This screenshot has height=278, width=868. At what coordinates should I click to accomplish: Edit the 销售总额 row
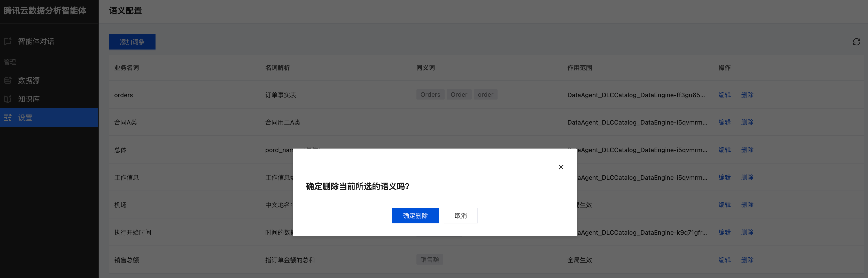[x=724, y=260]
